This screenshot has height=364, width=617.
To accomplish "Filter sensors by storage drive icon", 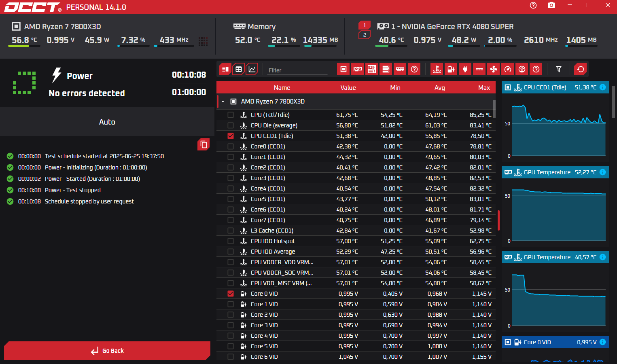I will 386,69.
